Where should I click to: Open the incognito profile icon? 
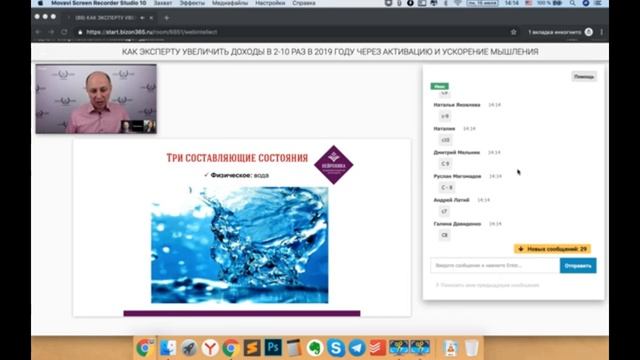(589, 32)
